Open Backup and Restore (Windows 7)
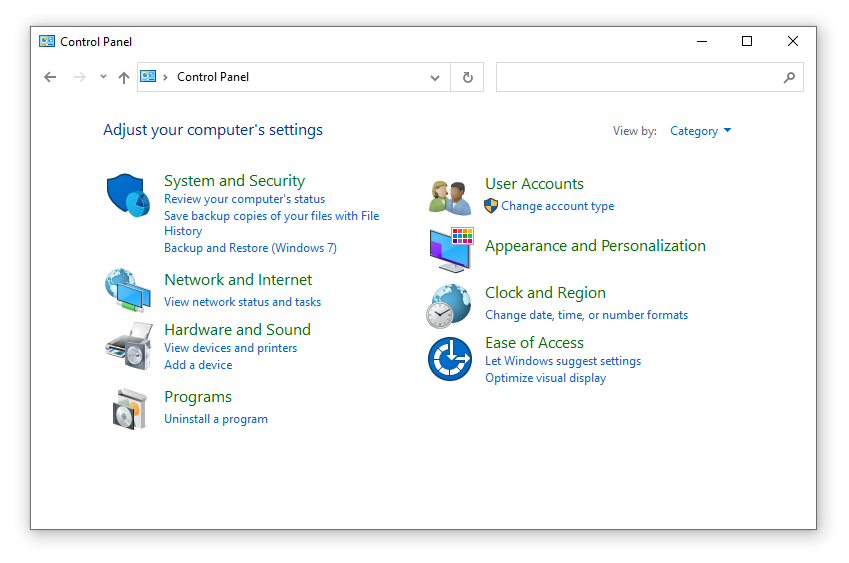 [x=250, y=247]
